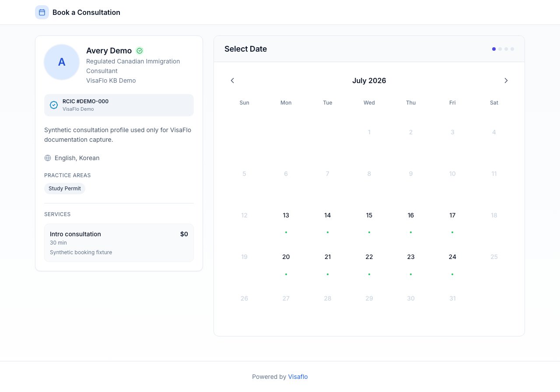
Task: Click the green verified badge next to Avery Demo
Action: click(x=140, y=51)
